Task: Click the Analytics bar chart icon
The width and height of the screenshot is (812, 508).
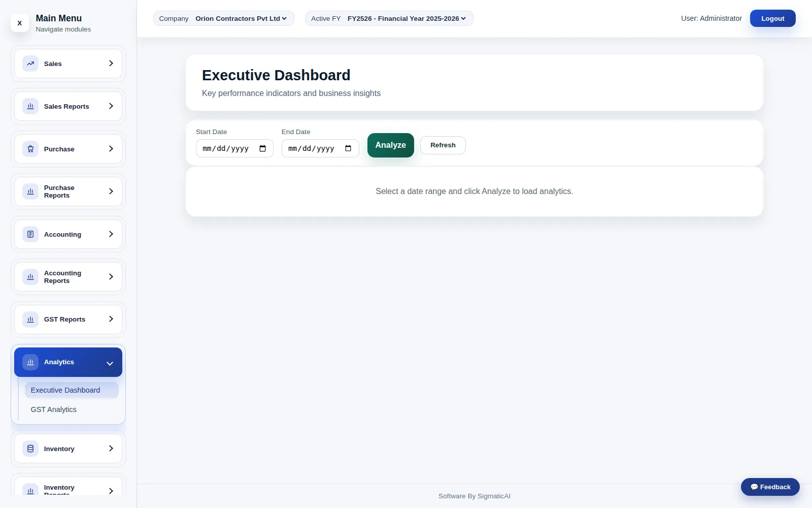Action: (30, 362)
